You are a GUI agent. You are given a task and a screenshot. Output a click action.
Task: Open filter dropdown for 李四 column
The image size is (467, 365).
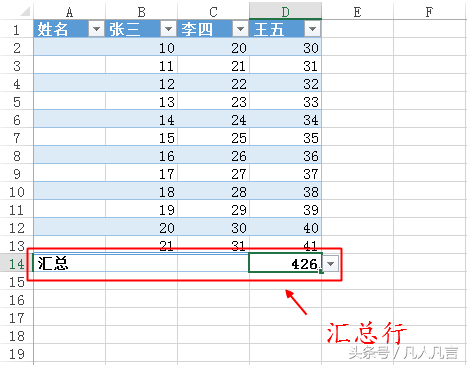(x=240, y=29)
